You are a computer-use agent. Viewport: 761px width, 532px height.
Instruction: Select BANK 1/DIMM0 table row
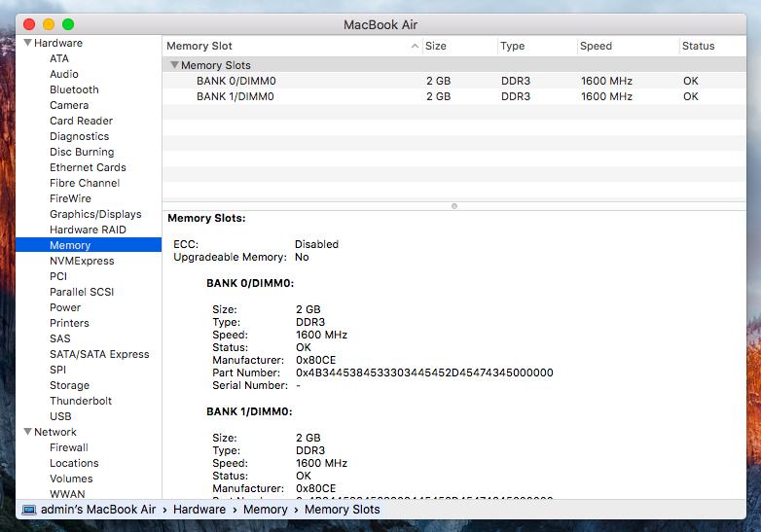236,96
